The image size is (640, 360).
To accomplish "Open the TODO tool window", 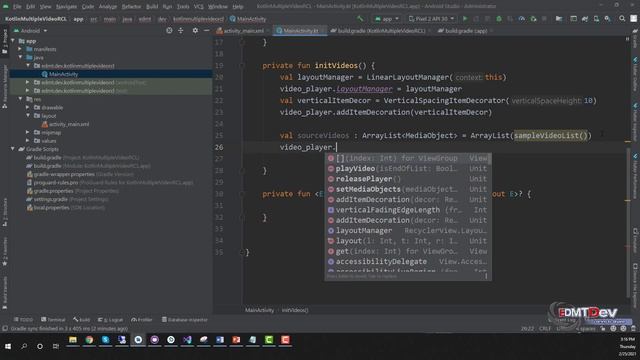I will [23, 320].
